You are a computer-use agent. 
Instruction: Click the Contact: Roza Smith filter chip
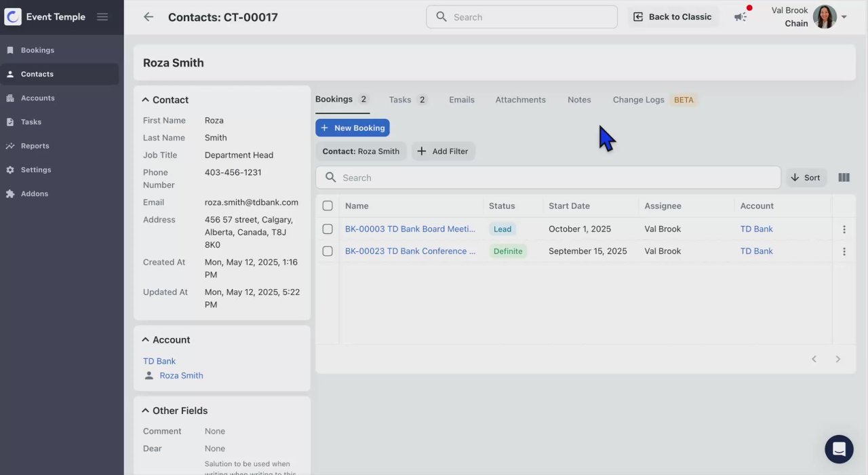[x=361, y=151]
